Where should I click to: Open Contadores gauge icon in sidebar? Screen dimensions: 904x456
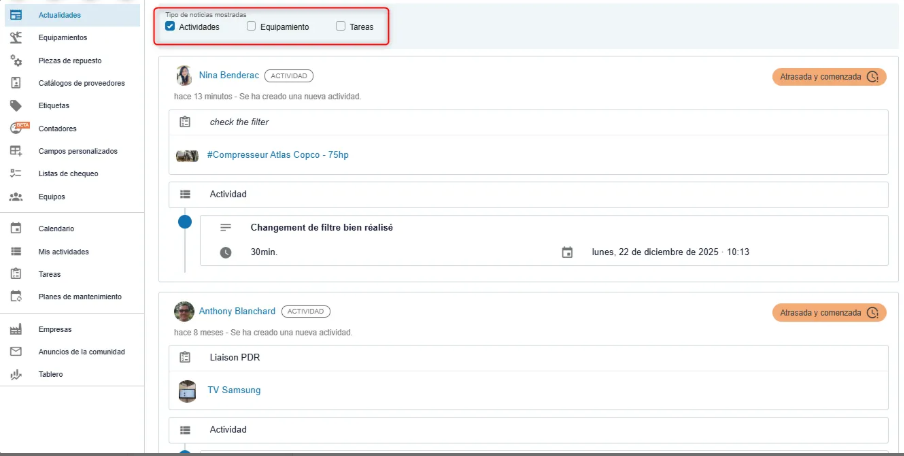click(17, 128)
